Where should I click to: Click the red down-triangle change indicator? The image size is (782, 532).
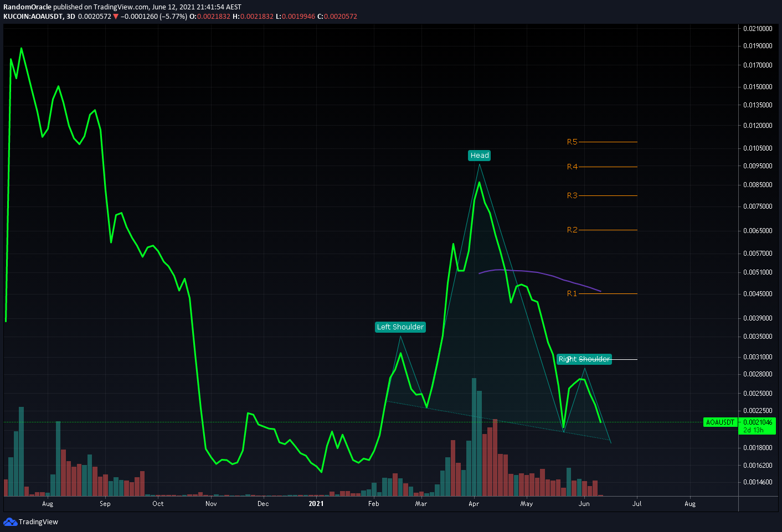116,17
